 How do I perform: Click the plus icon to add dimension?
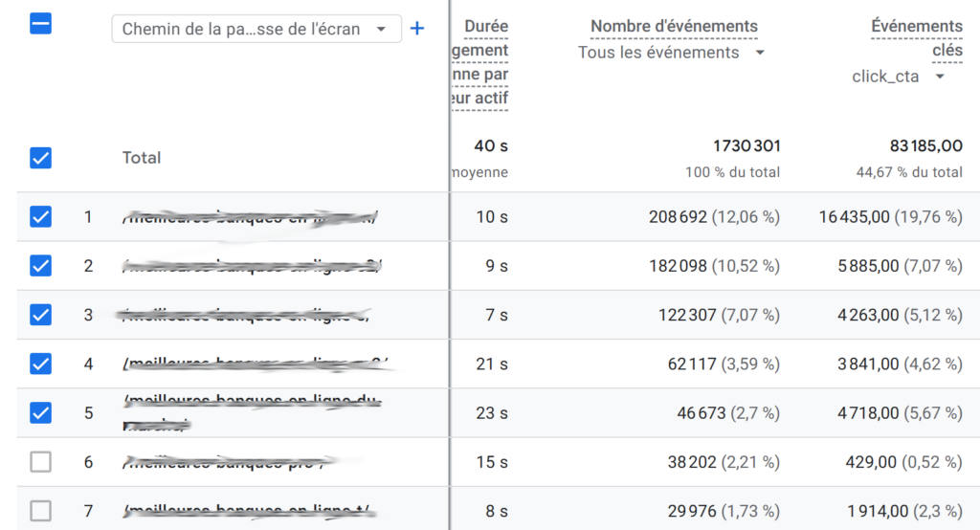tap(417, 28)
